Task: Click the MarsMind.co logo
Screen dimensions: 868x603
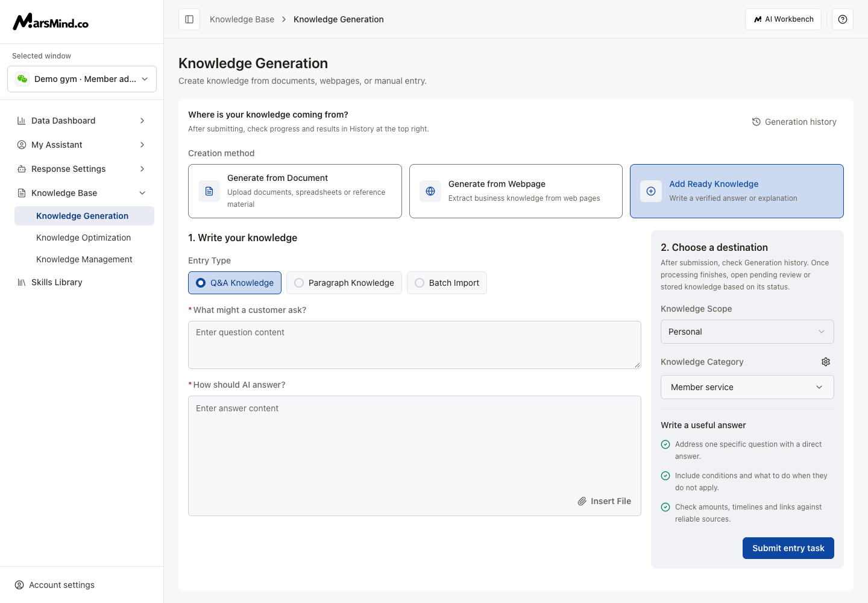Action: tap(51, 22)
